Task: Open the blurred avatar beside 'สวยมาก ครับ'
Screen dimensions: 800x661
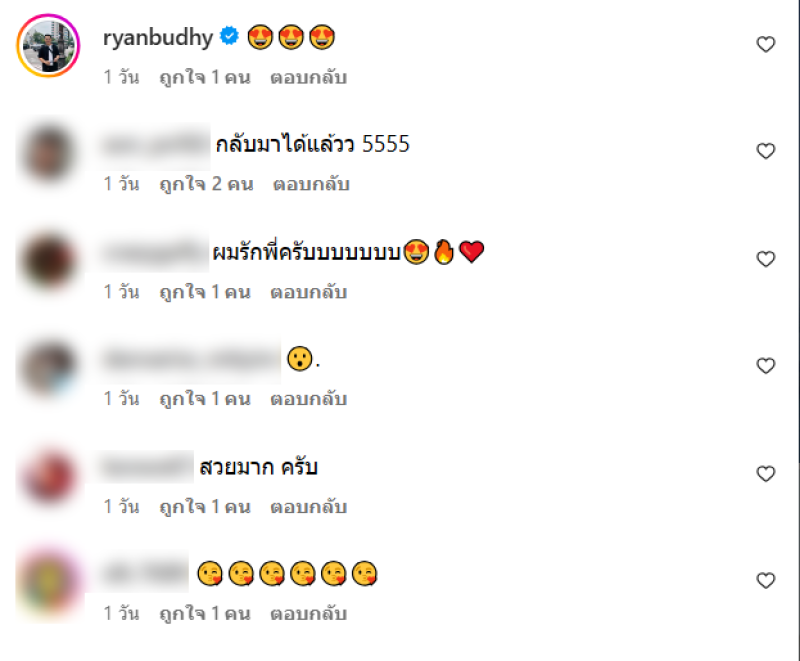Action: 48,475
